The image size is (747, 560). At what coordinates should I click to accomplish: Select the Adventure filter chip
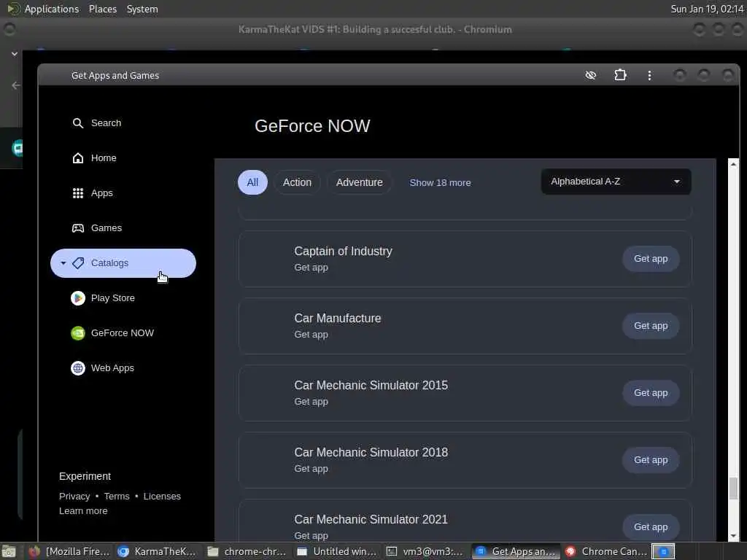(x=359, y=182)
